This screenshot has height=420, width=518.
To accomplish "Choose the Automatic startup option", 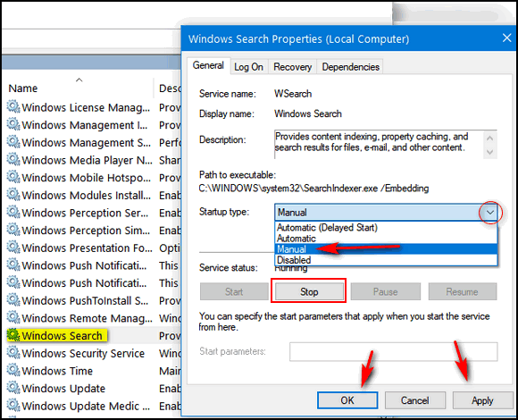I will tap(297, 239).
